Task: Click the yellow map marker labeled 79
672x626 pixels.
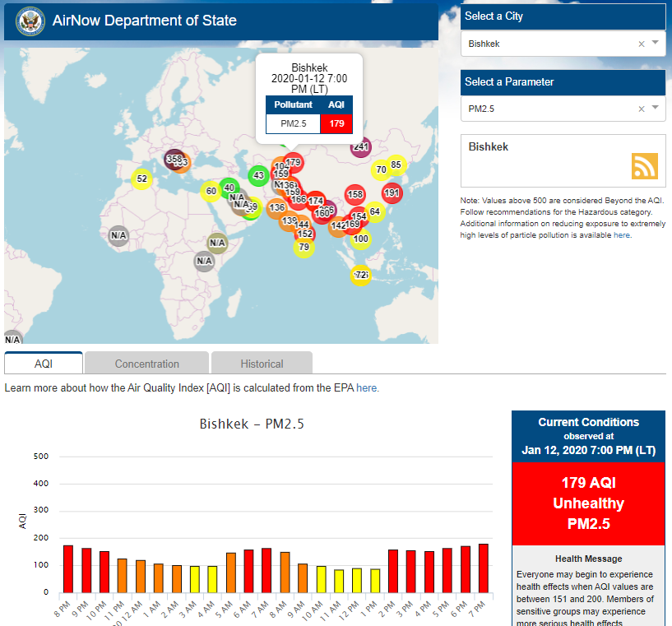Action: pyautogui.click(x=304, y=247)
